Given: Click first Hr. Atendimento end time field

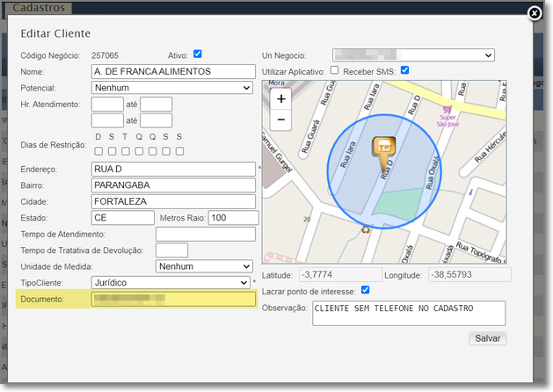Looking at the screenshot, I should 156,105.
